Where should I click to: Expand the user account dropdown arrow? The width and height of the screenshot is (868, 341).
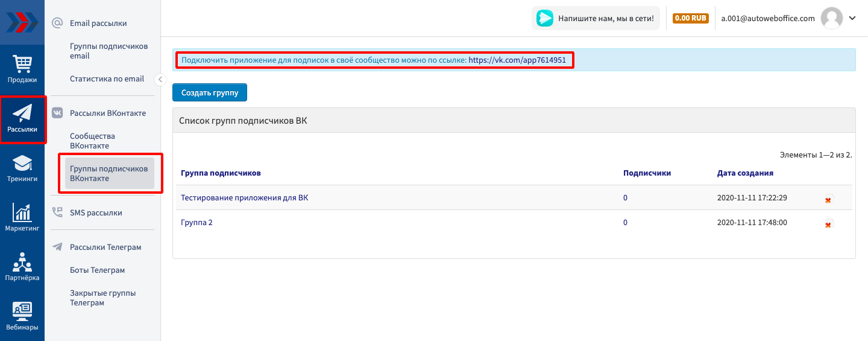[852, 18]
